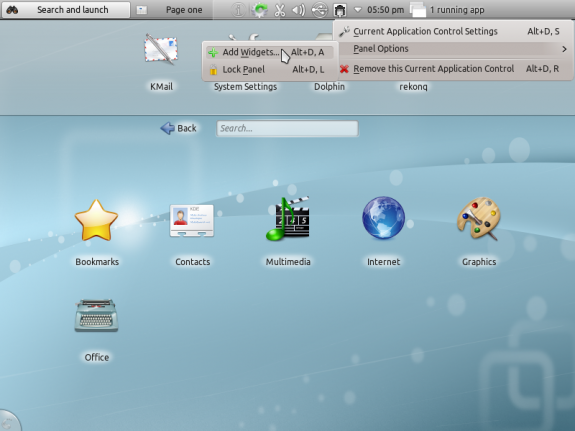This screenshot has height=431, width=575.
Task: Click the Contacts label
Action: (193, 262)
